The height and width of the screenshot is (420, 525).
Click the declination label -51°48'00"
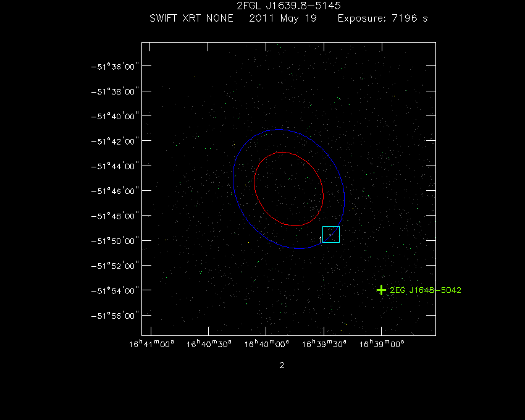coord(115,216)
